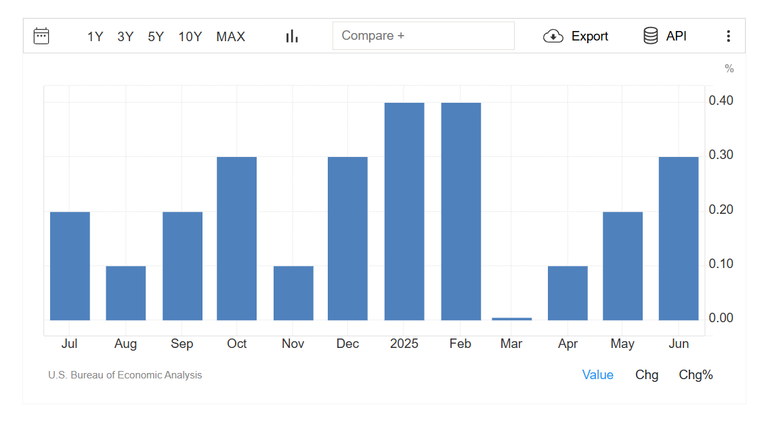Screen dimensions: 768x423
Task: Click the Export button label
Action: tap(590, 36)
